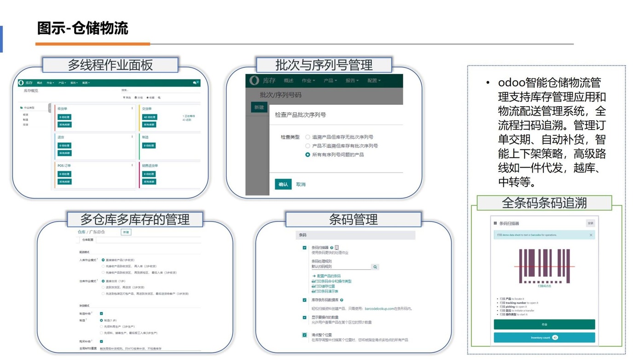
Task: Select 制造 in the operation type sidebar
Action: [26, 119]
